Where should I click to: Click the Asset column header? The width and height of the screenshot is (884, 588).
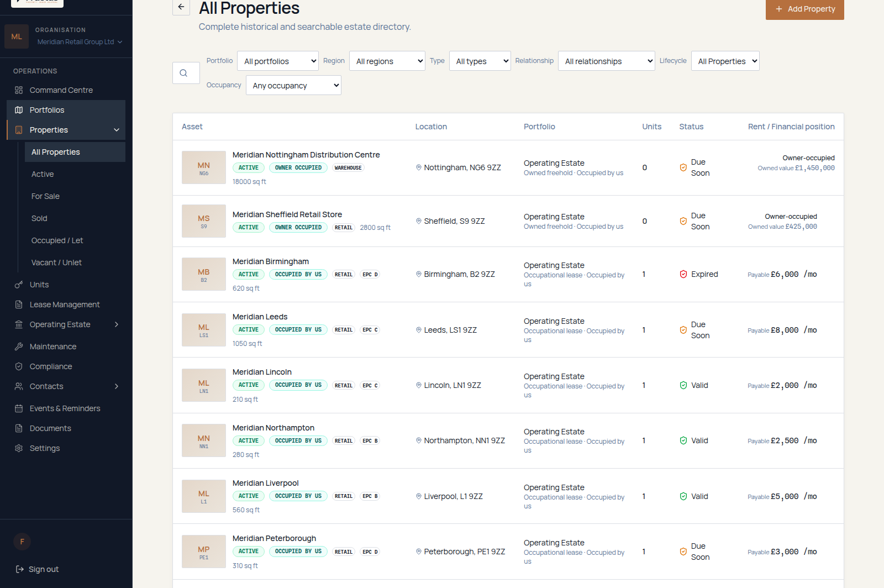(192, 127)
